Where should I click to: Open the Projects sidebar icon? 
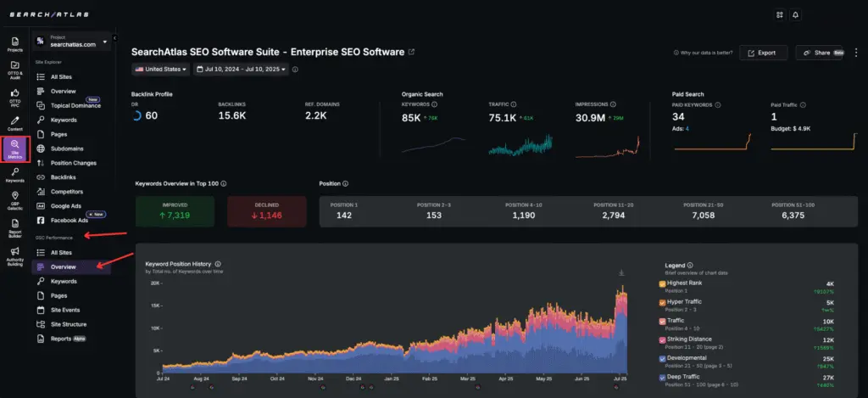[x=15, y=44]
